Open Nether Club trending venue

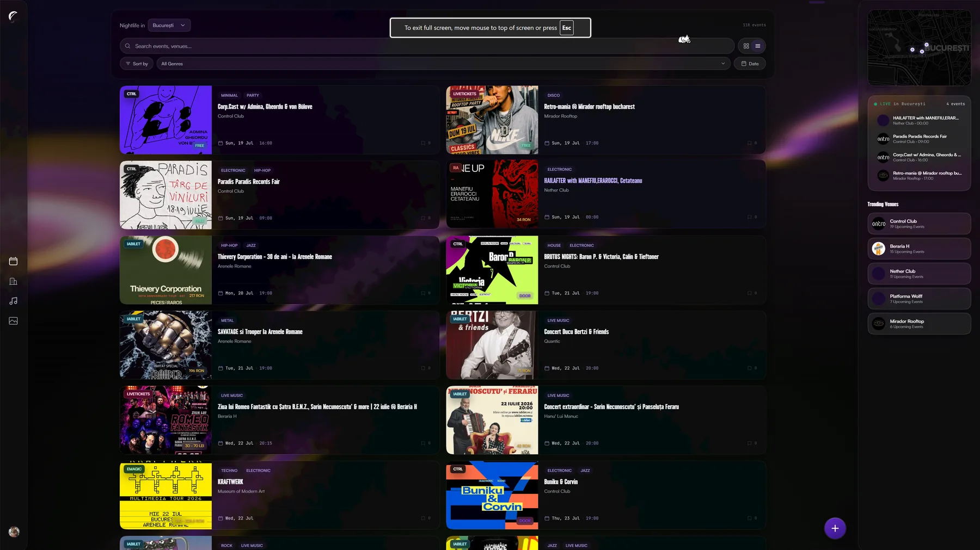tap(919, 274)
